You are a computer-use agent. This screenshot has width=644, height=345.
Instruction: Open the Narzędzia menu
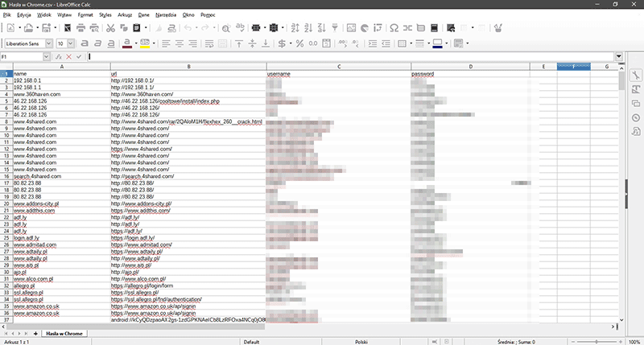166,14
